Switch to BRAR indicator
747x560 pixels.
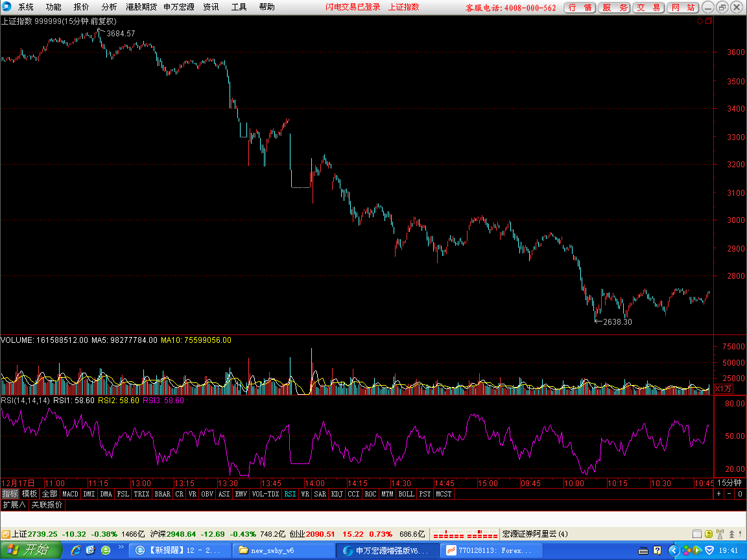[x=163, y=494]
